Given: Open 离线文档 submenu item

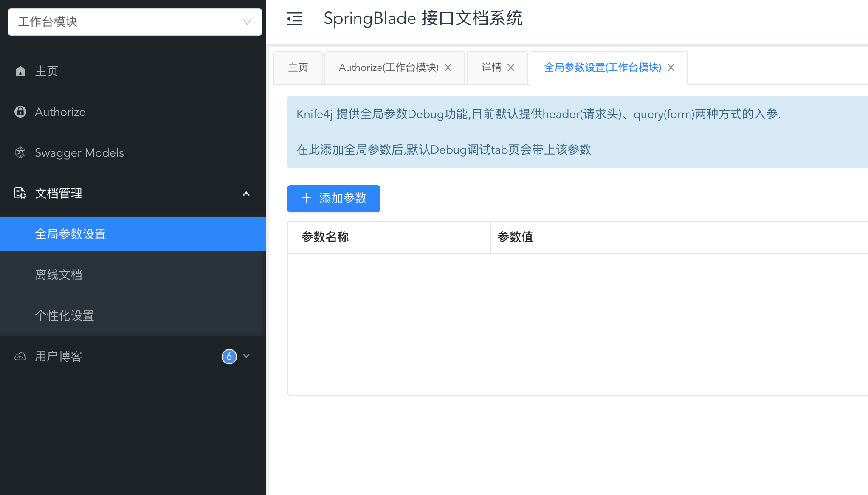Looking at the screenshot, I should click(133, 275).
